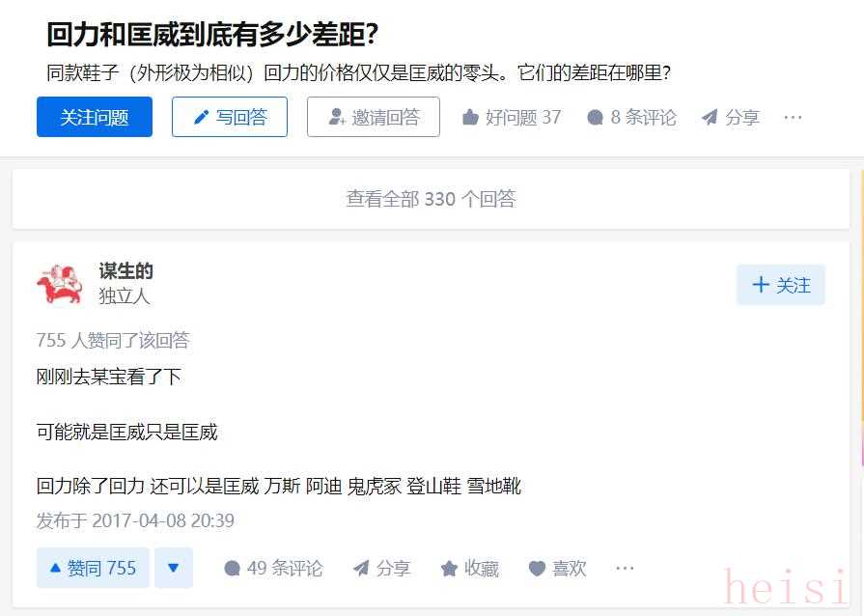Upvote the answer with 赞同 755
Screen dimensions: 864x616
tap(93, 568)
